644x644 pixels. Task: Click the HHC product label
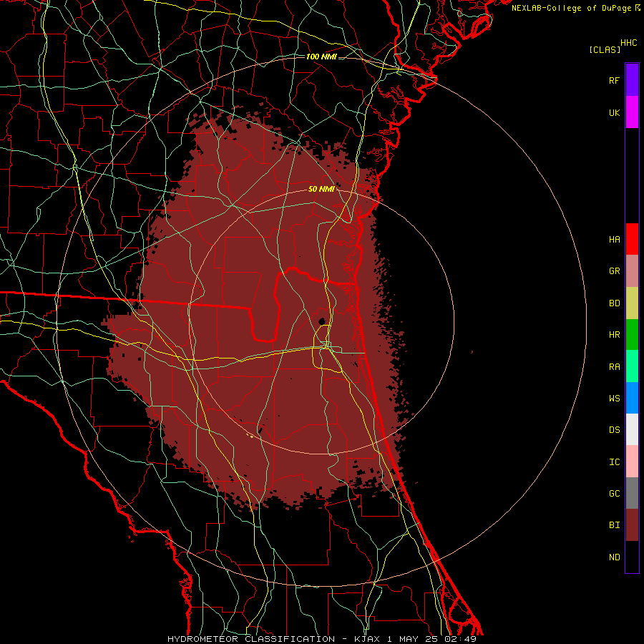(x=629, y=43)
